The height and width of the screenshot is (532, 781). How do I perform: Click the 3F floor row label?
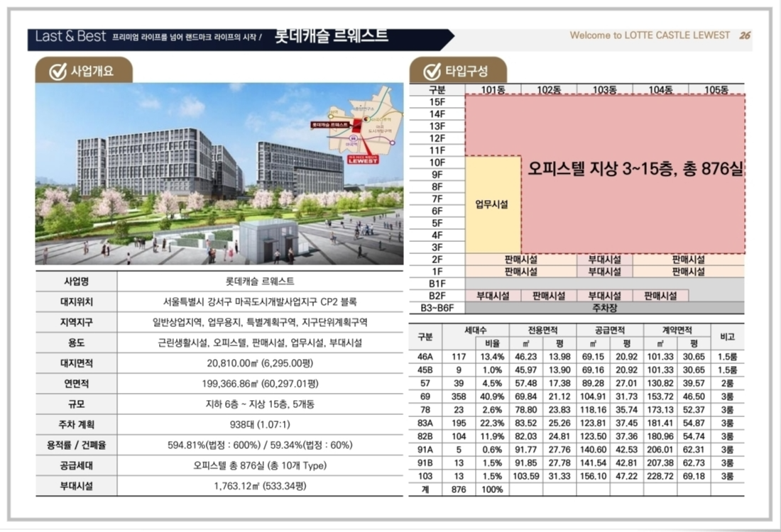click(437, 248)
